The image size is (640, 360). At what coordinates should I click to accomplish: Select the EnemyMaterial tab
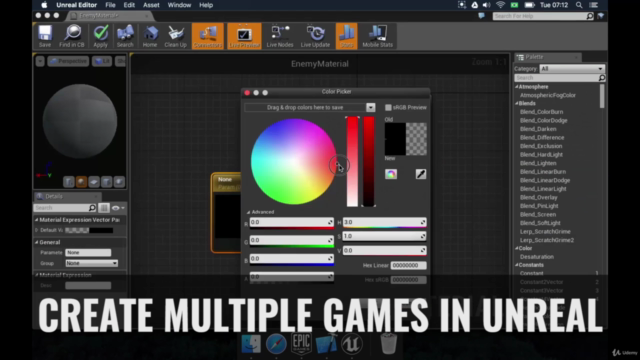click(x=110, y=16)
